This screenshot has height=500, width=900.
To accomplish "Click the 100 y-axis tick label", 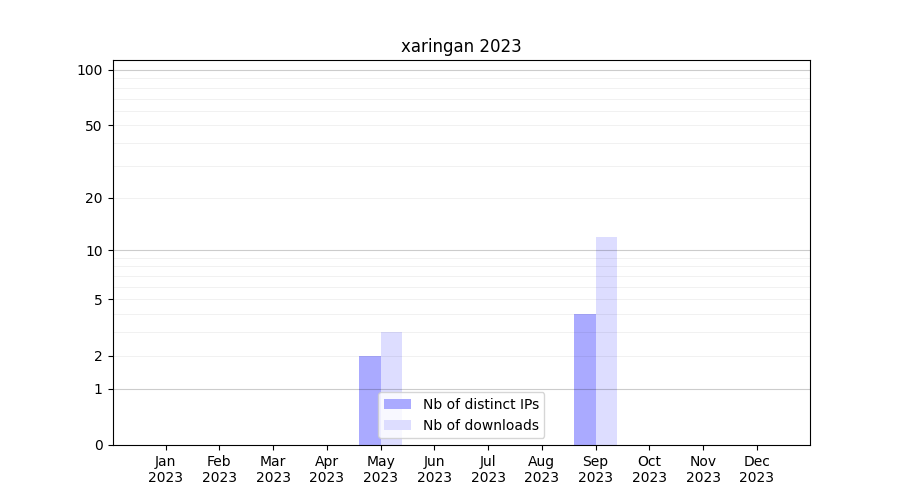I will (x=90, y=70).
